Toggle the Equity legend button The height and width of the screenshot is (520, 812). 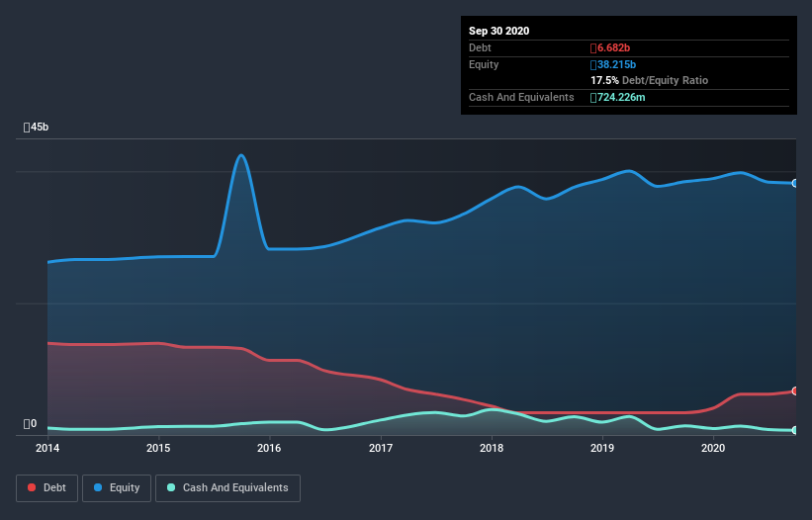(117, 488)
